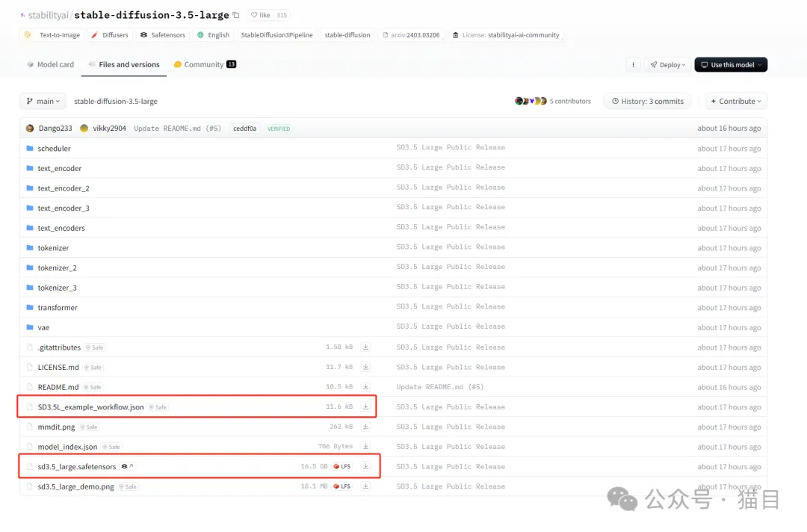Image resolution: width=807 pixels, height=532 pixels.
Task: Open the three-dot more options menu
Action: (x=633, y=65)
